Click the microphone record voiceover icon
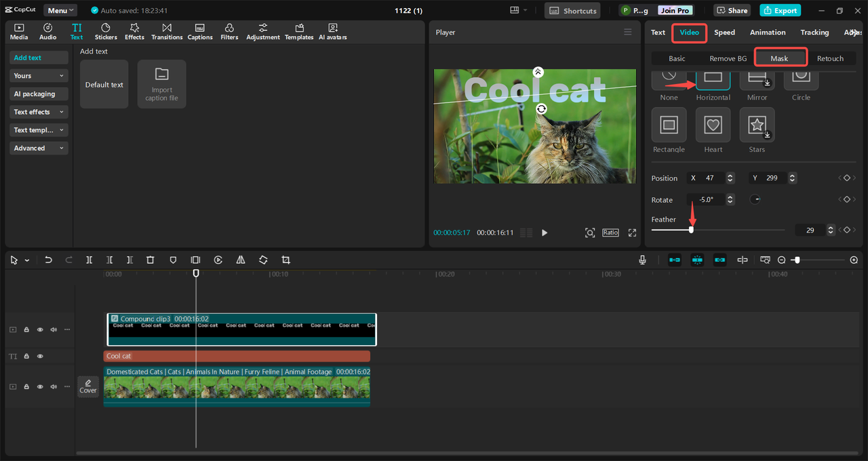Viewport: 868px width, 461px height. [642, 260]
